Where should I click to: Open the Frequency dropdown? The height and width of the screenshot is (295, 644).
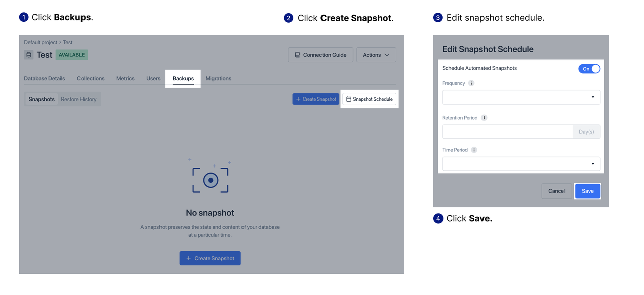tap(521, 97)
